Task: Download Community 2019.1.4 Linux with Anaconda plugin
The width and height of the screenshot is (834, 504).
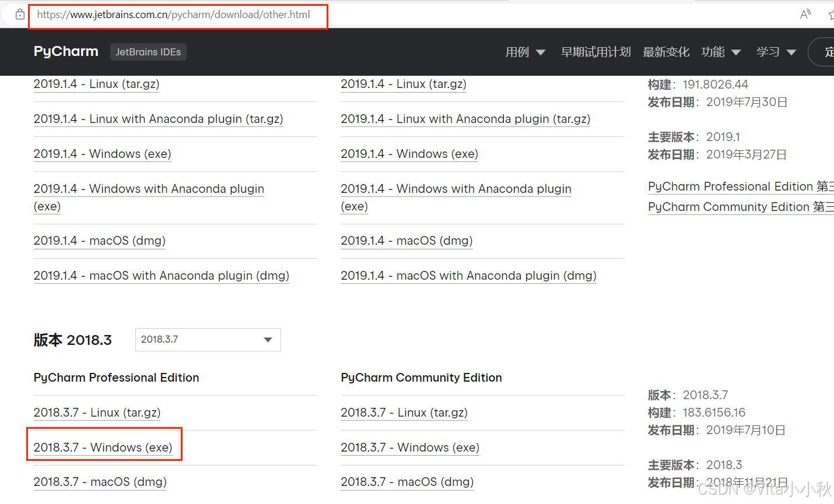Action: point(465,119)
